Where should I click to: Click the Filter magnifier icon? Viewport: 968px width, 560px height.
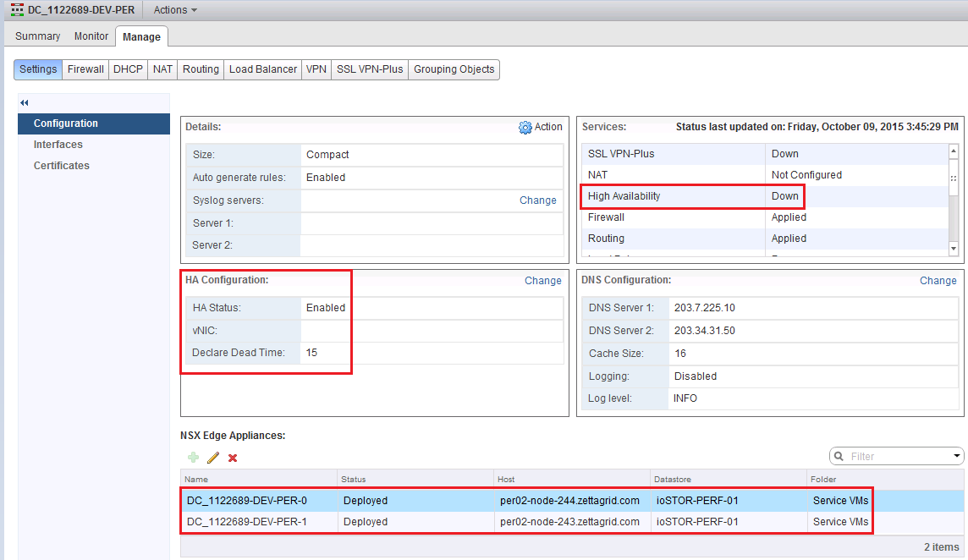839,456
